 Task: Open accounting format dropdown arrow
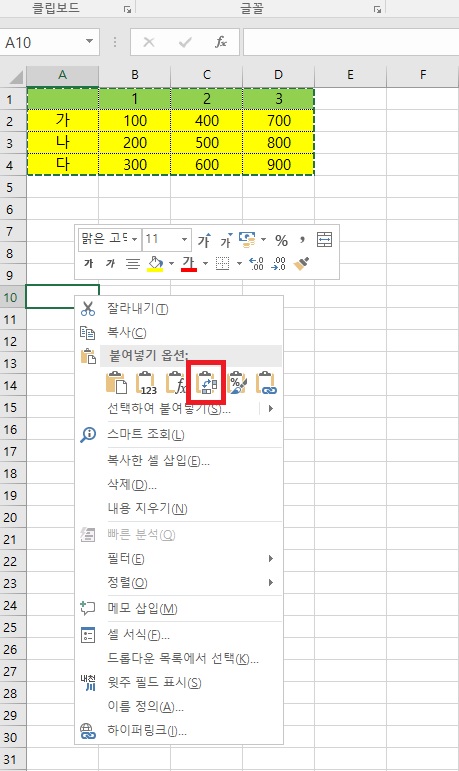click(x=263, y=240)
